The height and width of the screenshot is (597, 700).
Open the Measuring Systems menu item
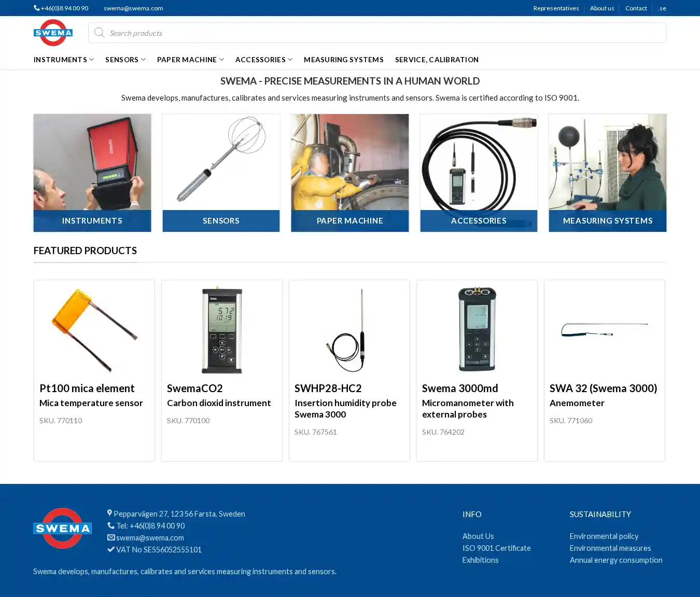point(343,60)
